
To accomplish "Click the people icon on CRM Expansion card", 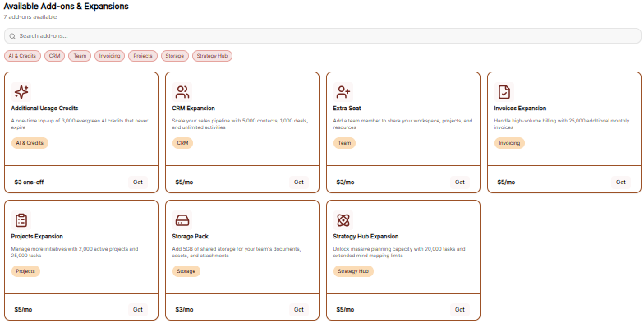I will [182, 92].
